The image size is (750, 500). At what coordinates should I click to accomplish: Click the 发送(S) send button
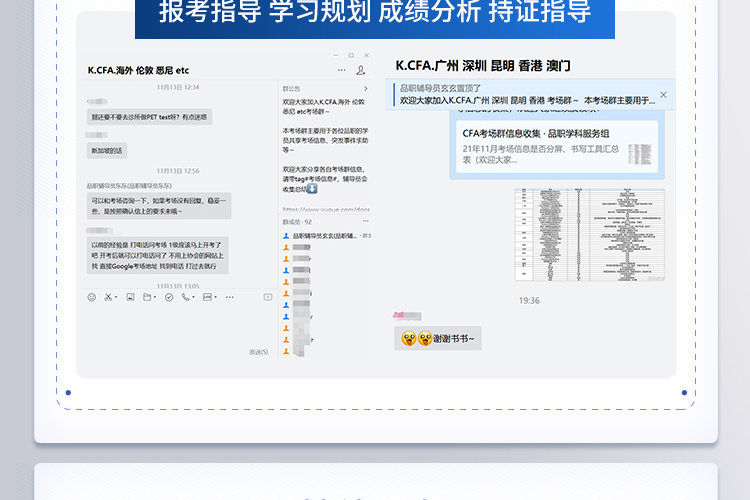point(258,352)
